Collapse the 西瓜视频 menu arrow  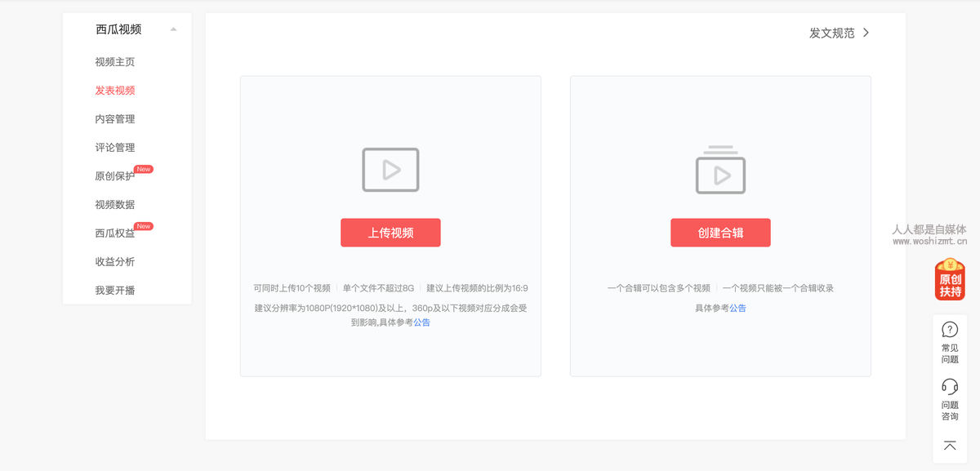click(x=173, y=29)
